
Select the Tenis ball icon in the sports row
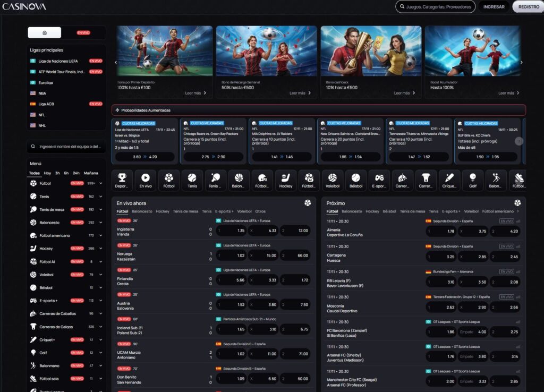tap(192, 180)
